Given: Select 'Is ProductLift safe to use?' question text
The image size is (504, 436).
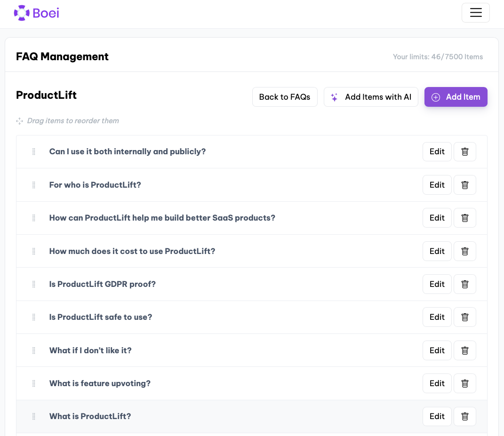Looking at the screenshot, I should (101, 317).
